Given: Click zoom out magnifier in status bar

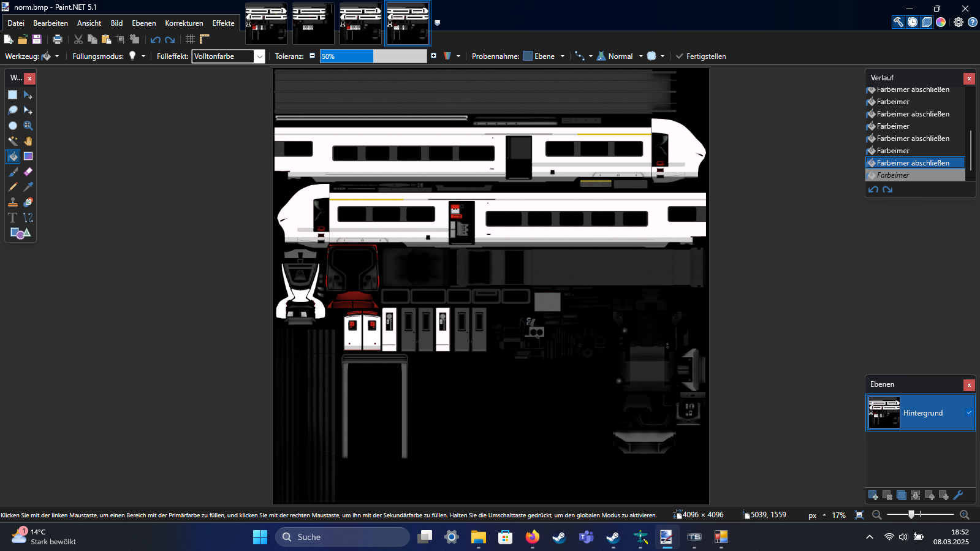Looking at the screenshot, I should tap(877, 515).
